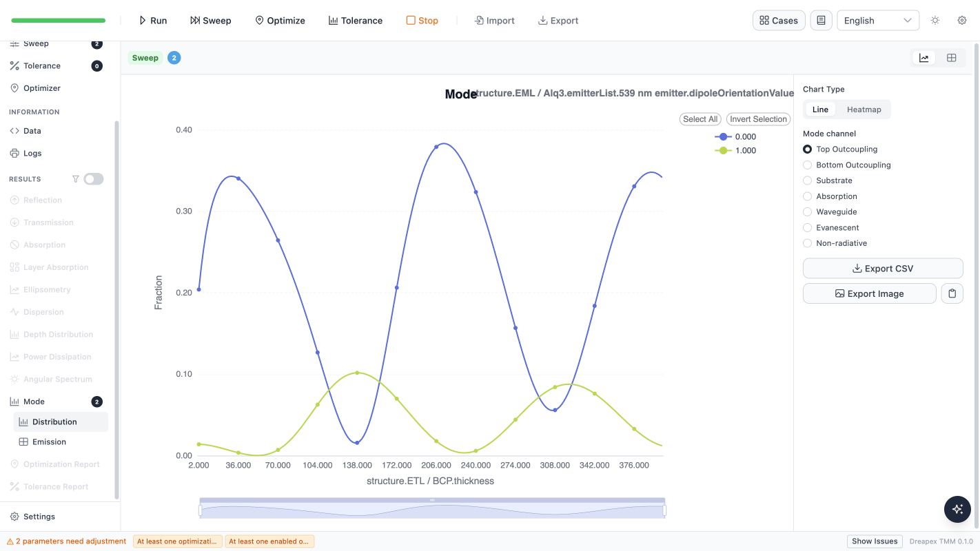Import a file via toolbar
Screen dimensions: 980x551
(x=495, y=21)
